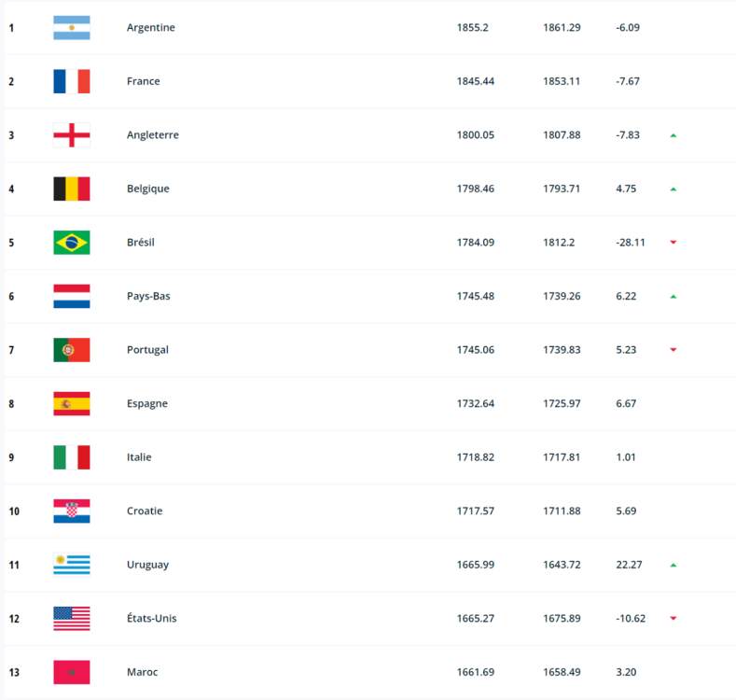The image size is (736, 700).
Task: Click the Belgium flag icon
Action: (72, 189)
